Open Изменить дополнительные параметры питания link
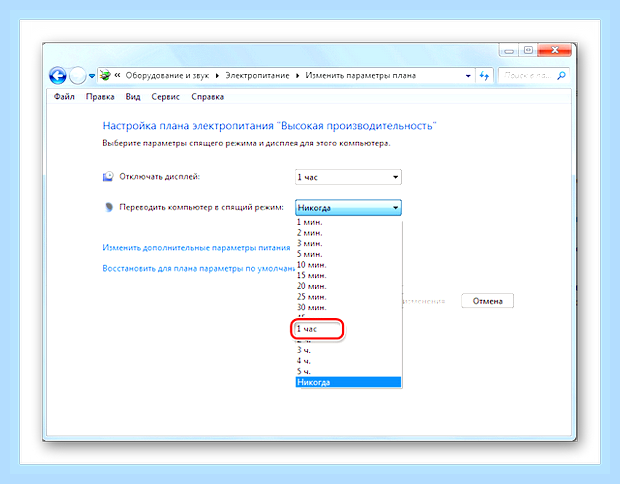620x484 pixels. (196, 248)
